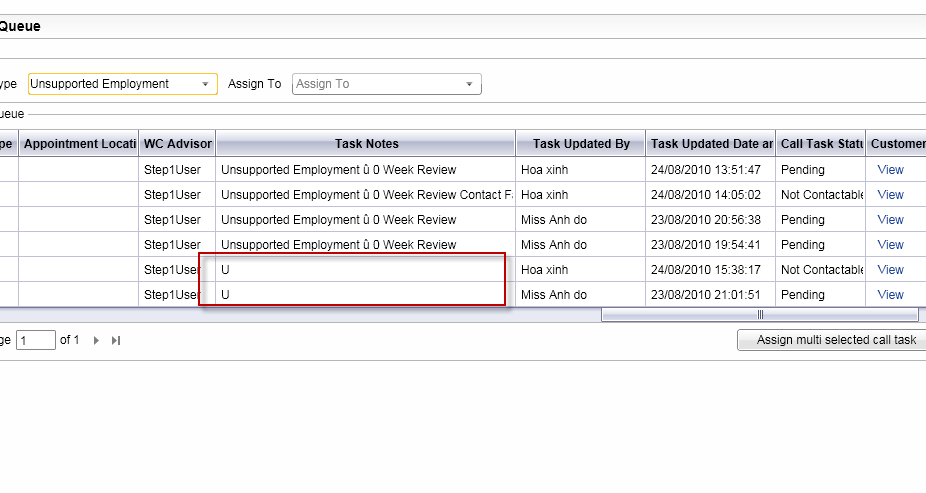Viewport: 926px width, 493px height.
Task: Select the Call Task Status column header
Action: click(x=821, y=144)
